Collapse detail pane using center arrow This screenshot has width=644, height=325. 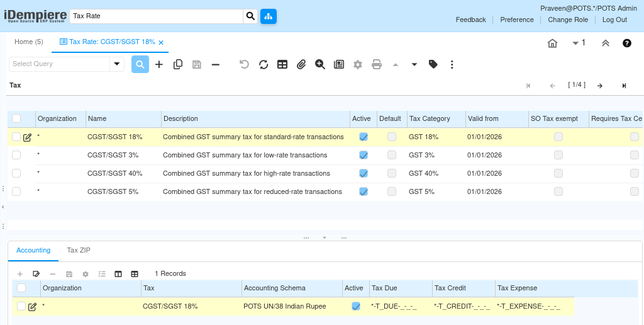click(325, 238)
